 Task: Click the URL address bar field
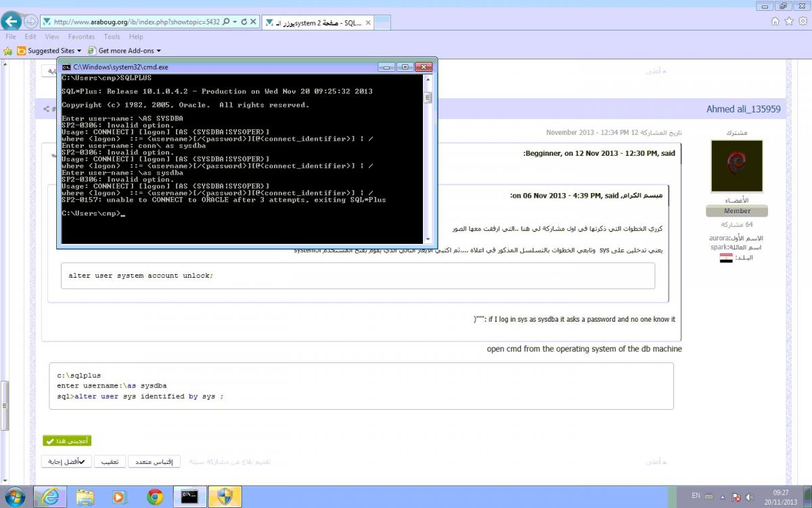135,22
